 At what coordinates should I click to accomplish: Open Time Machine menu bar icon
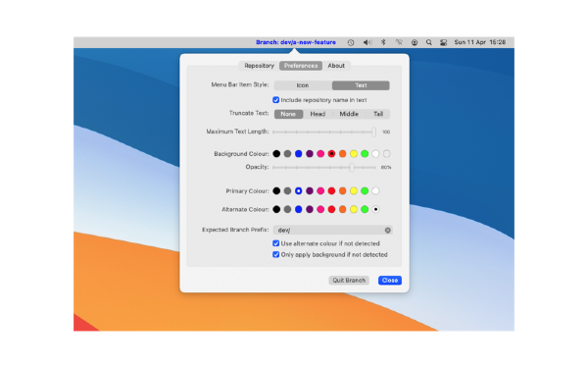click(x=351, y=42)
